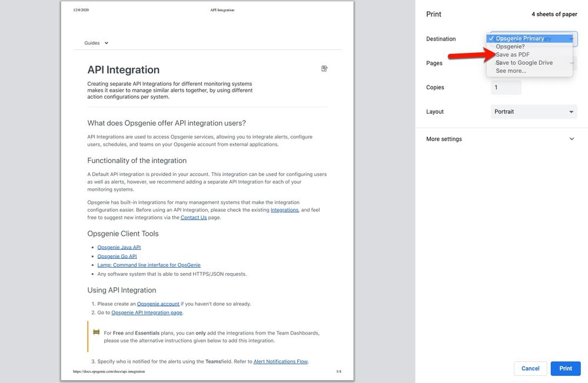Open the Contact Us link
Screen dimensions: 588x383
pos(194,217)
